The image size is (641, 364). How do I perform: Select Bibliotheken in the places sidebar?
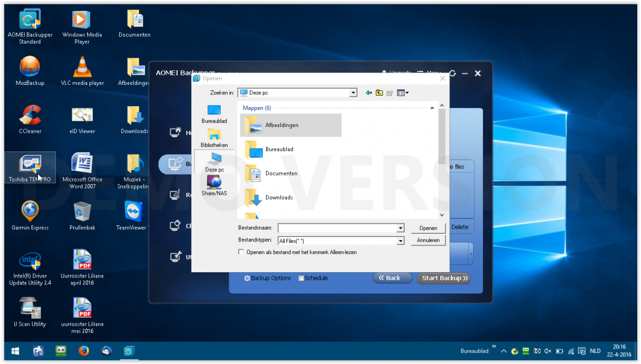(x=214, y=138)
